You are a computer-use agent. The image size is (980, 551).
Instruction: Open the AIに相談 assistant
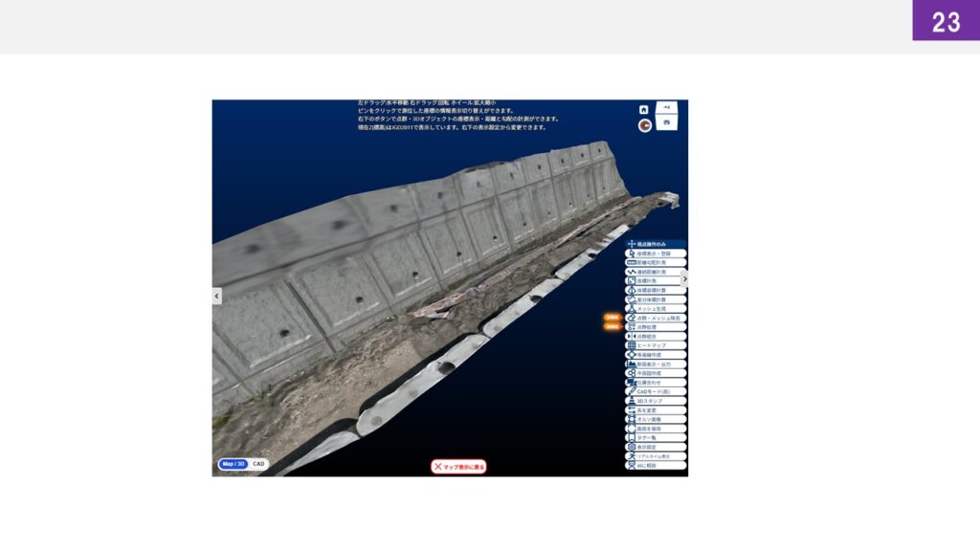pos(656,466)
